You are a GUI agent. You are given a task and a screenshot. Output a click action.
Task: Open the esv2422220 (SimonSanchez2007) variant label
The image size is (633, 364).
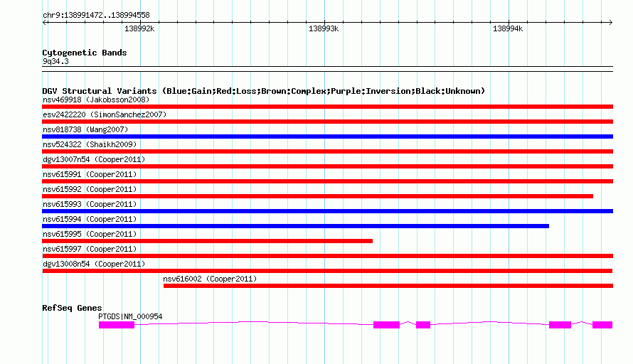pos(105,114)
